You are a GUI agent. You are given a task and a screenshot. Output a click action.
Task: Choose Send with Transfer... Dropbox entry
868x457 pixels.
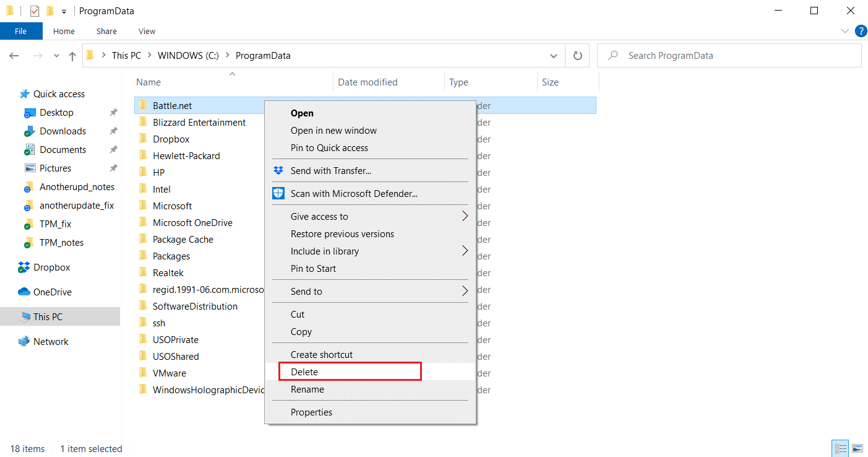370,171
